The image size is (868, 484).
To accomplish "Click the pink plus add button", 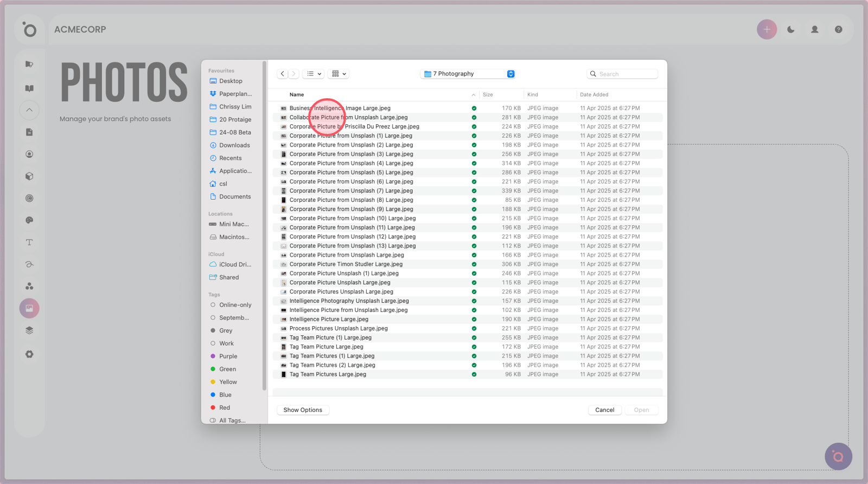I will click(x=767, y=29).
